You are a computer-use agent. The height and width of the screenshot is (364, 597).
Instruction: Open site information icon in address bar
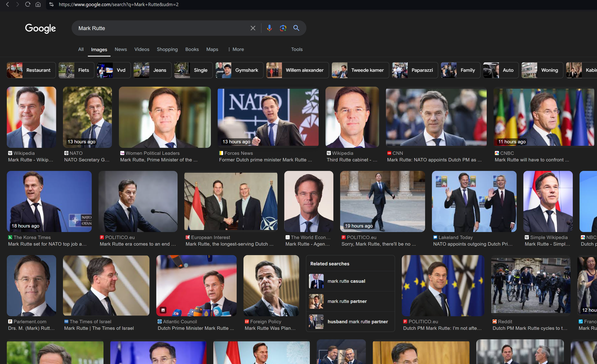[x=51, y=4]
